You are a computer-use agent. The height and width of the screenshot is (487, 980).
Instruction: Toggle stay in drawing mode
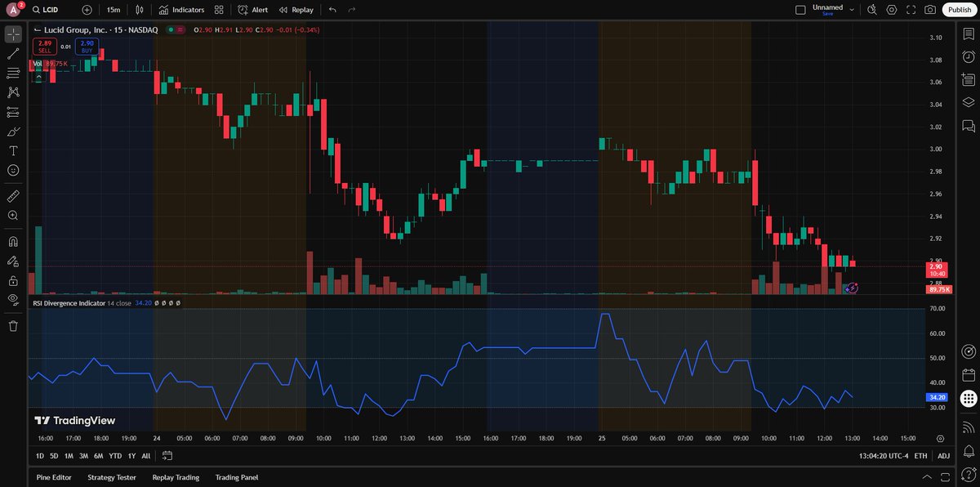pos(13,261)
